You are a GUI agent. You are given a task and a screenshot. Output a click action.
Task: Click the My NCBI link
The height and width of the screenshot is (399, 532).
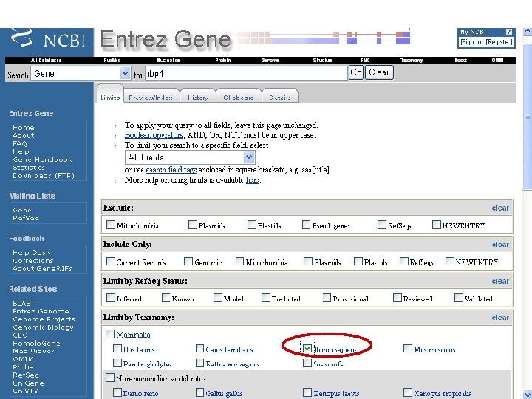coord(473,32)
